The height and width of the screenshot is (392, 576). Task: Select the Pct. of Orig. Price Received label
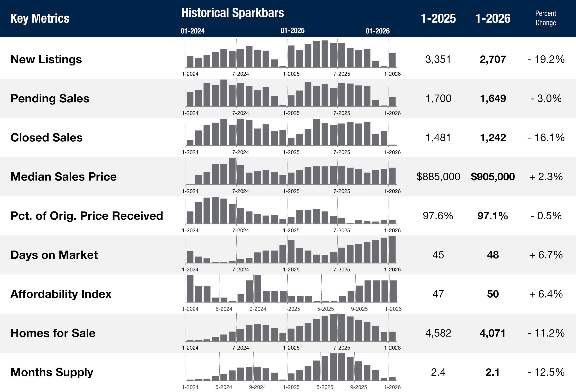click(x=86, y=216)
